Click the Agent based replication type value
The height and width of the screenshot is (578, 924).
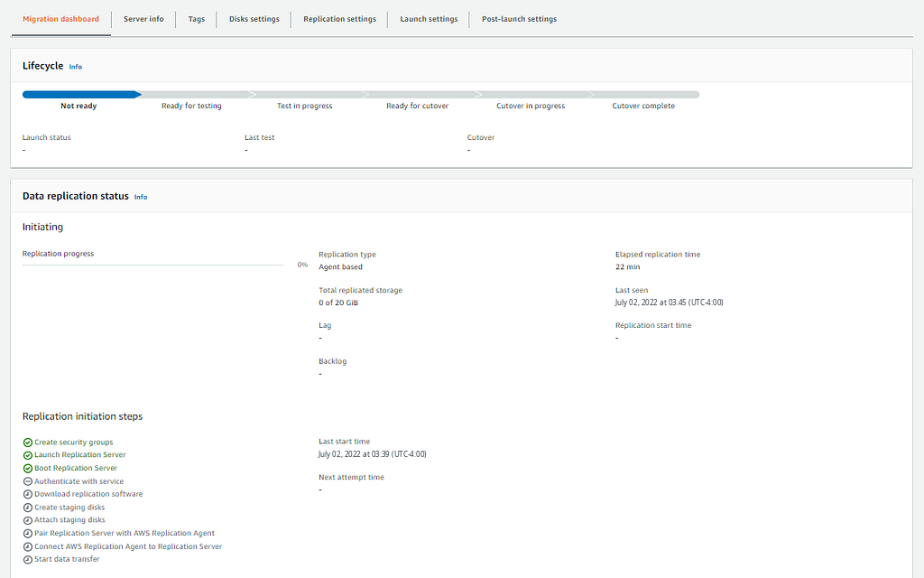(x=340, y=266)
